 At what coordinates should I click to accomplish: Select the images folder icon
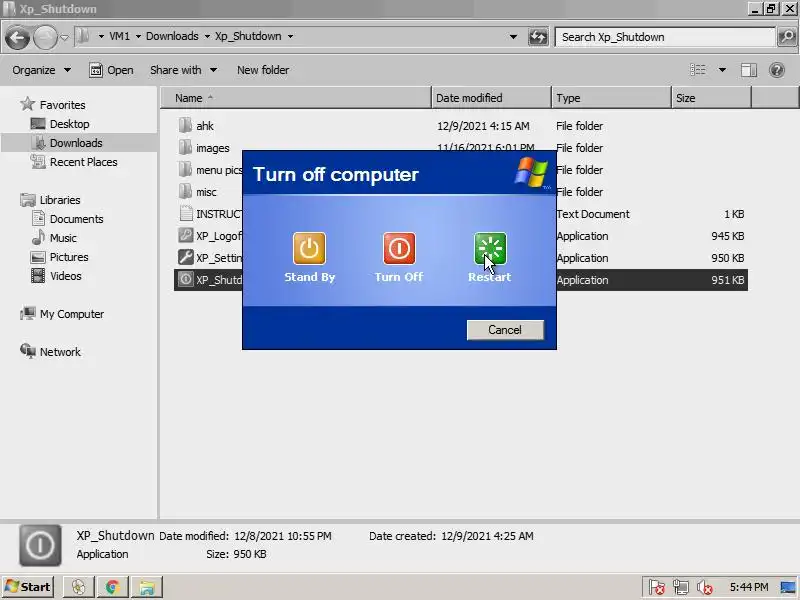pyautogui.click(x=186, y=147)
